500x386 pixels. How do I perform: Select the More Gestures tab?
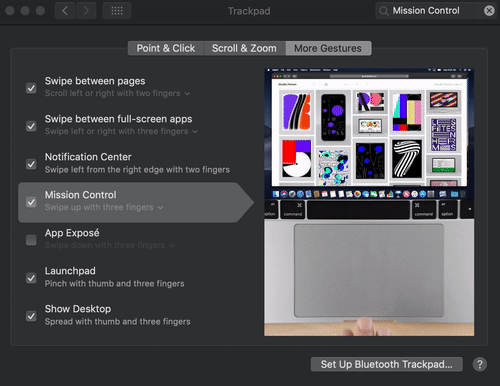tap(328, 48)
